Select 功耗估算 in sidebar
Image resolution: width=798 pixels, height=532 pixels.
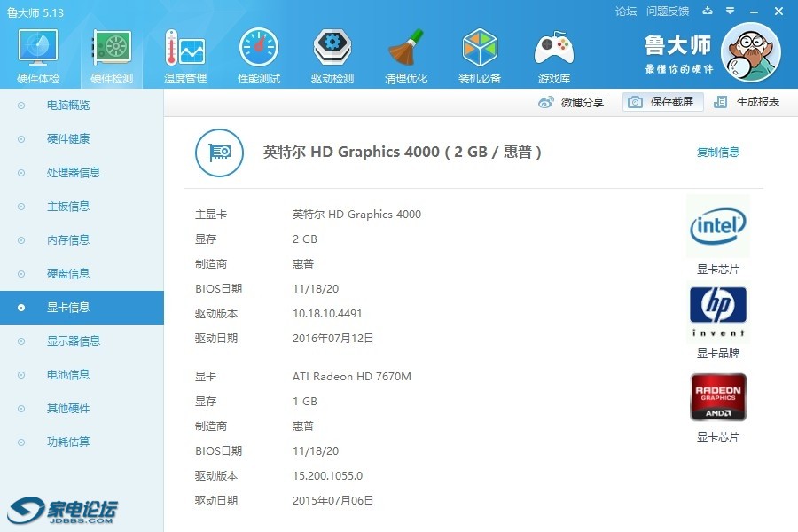point(82,442)
